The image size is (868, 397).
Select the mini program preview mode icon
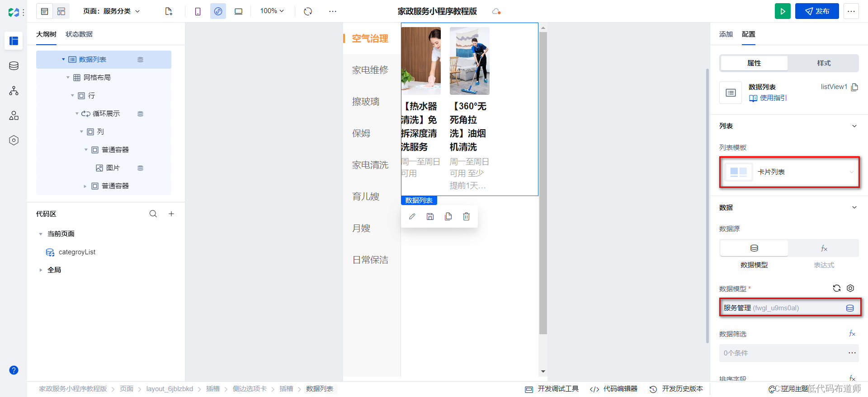(218, 11)
